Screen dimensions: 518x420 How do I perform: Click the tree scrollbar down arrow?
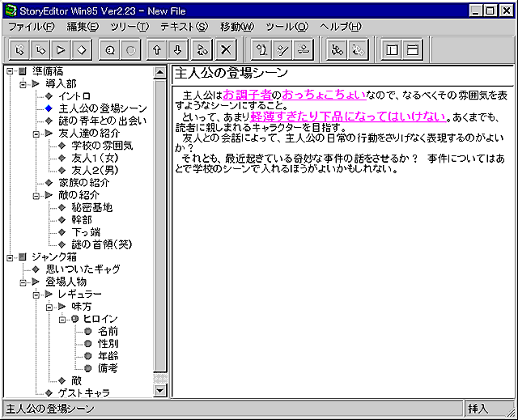[160, 391]
